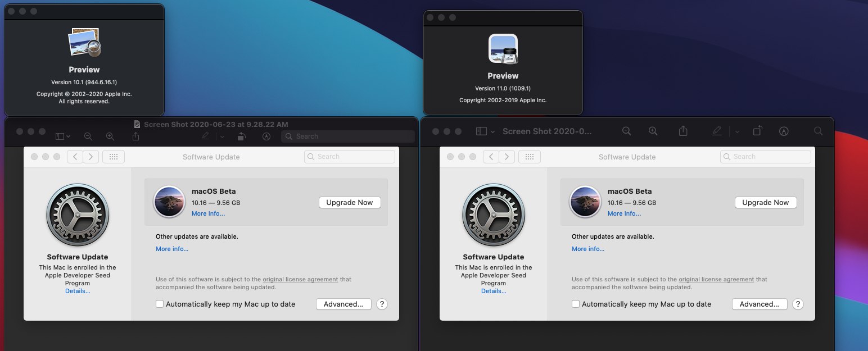Image resolution: width=868 pixels, height=351 pixels.
Task: Click share icon in Screen Shot 2020-0… window
Action: click(683, 131)
